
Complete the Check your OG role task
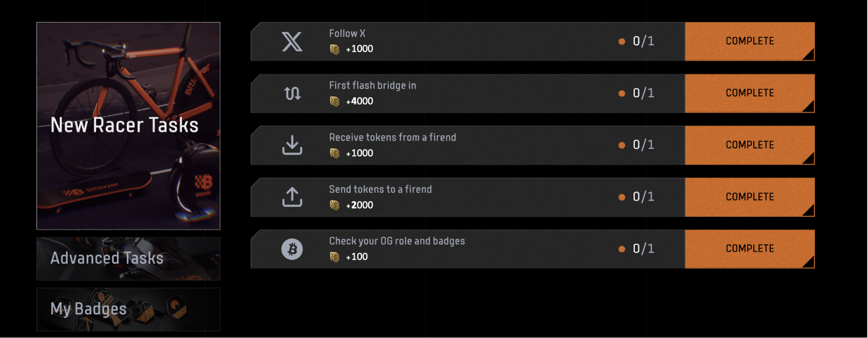tap(749, 249)
